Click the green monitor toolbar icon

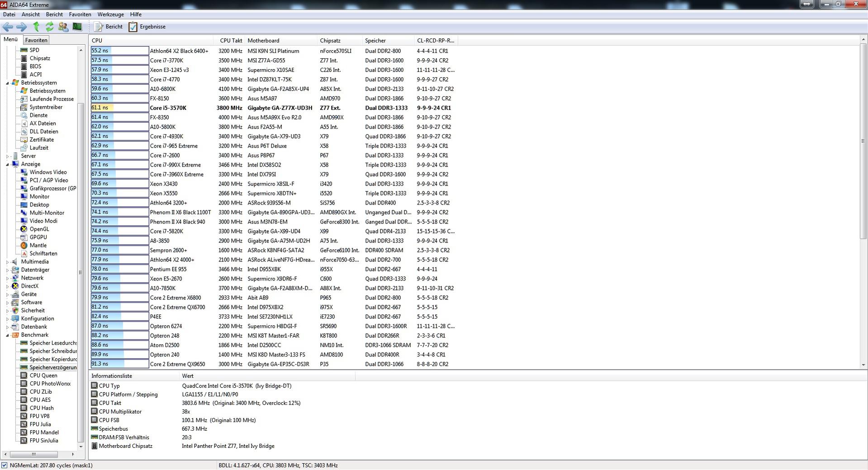coord(77,27)
